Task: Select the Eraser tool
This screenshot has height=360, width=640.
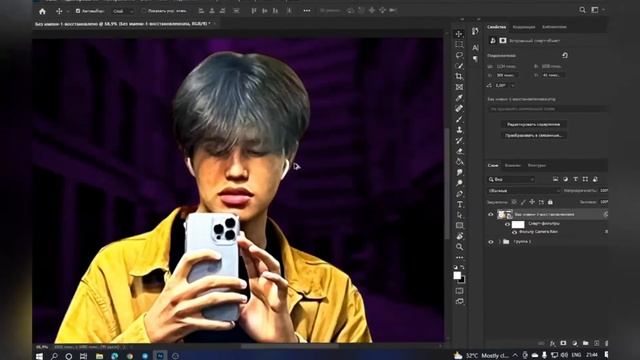Action: [459, 151]
